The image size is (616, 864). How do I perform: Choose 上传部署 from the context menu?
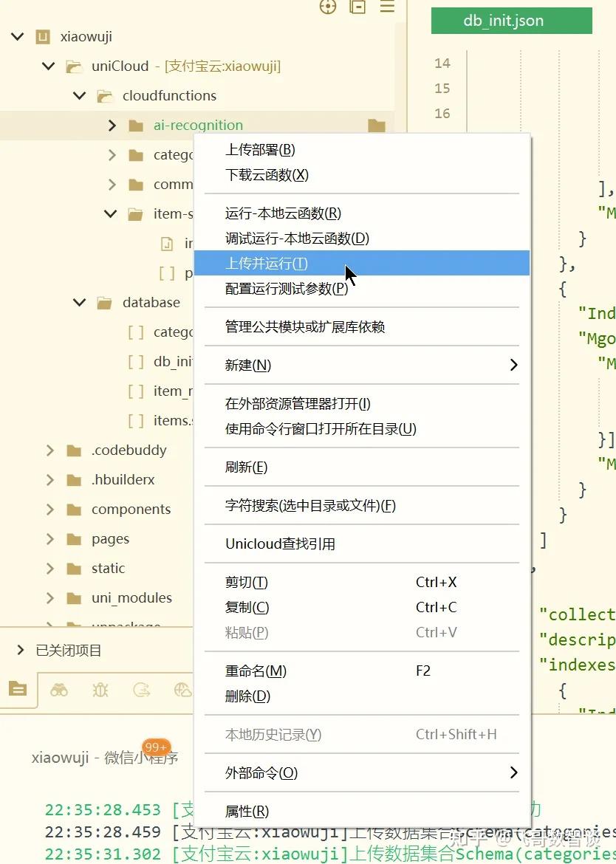[x=260, y=150]
